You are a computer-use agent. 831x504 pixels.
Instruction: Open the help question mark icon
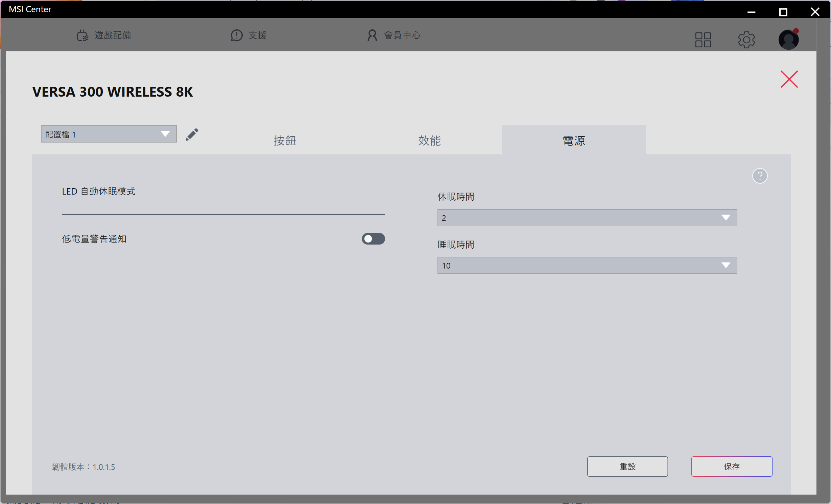760,176
